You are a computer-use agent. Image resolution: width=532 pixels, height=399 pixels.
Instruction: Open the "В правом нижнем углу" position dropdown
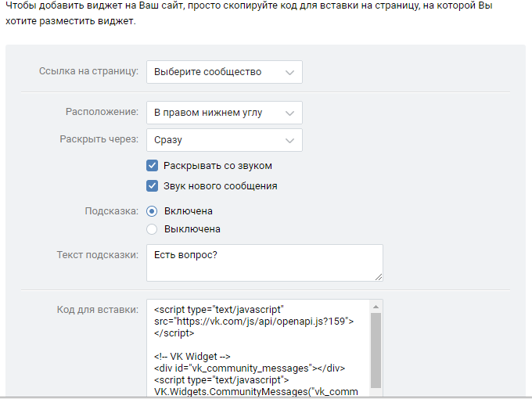coord(225,113)
